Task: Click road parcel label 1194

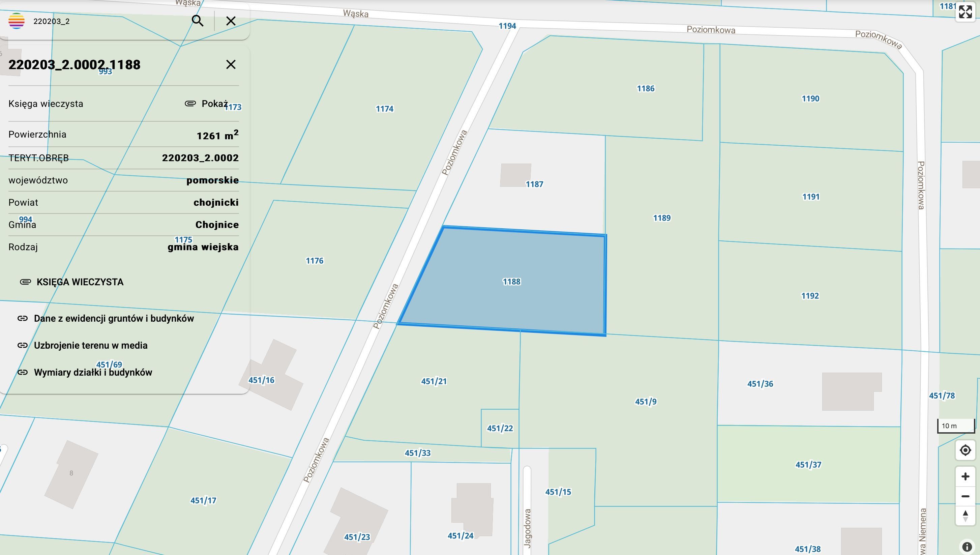Action: [x=507, y=26]
